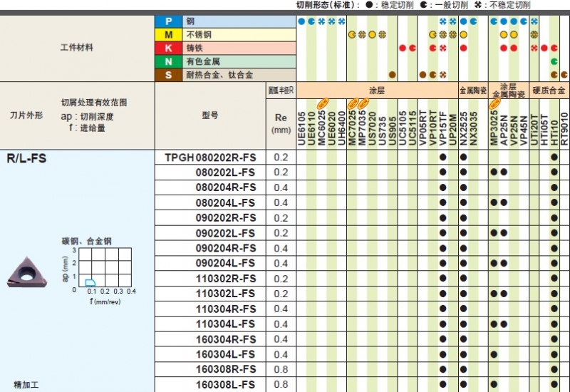Image resolution: width=570 pixels, height=392 pixels.
Task: Click the UH6400 grade column header
Action: point(342,128)
